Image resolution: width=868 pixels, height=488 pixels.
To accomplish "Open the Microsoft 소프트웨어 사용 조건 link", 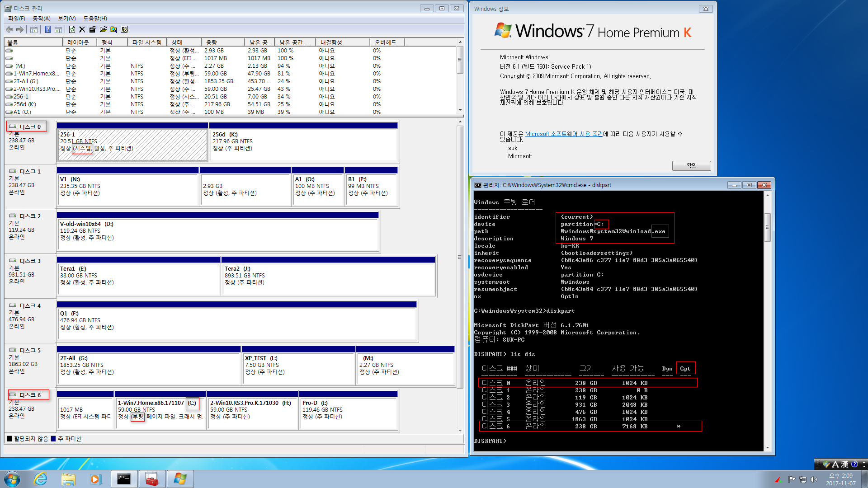I will (x=564, y=134).
